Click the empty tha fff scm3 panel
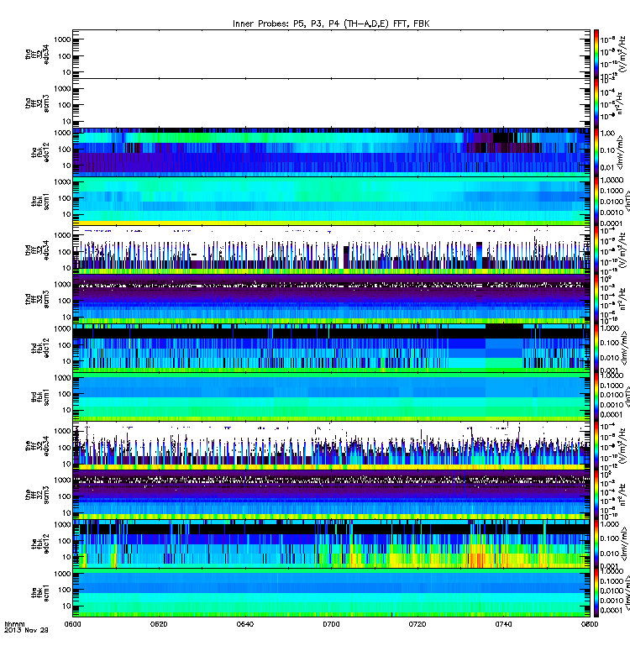This screenshot has width=630, height=672. click(x=331, y=102)
